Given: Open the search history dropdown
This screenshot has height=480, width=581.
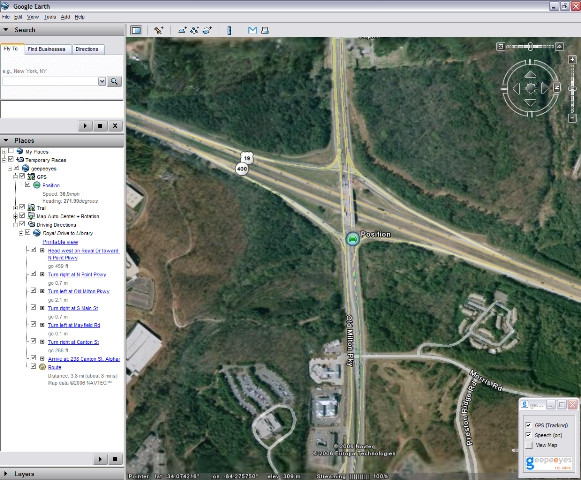Looking at the screenshot, I should point(102,81).
